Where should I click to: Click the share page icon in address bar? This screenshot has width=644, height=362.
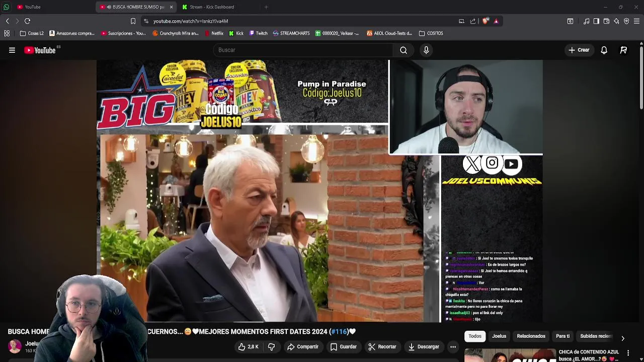[473, 21]
